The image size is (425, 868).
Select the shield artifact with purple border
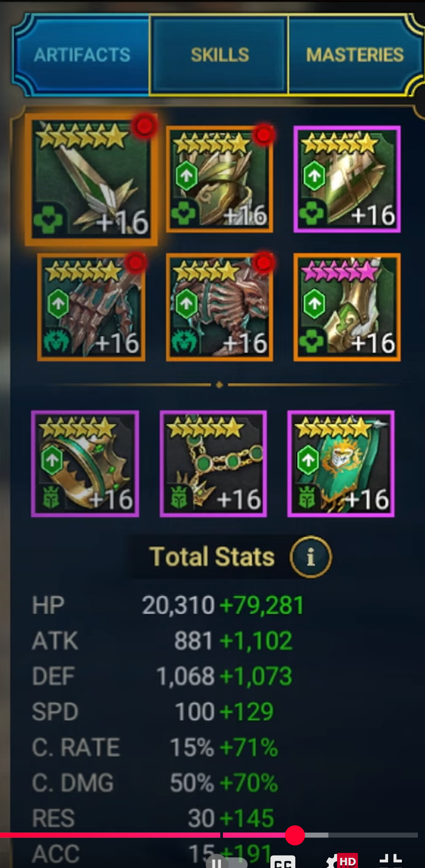point(347,179)
